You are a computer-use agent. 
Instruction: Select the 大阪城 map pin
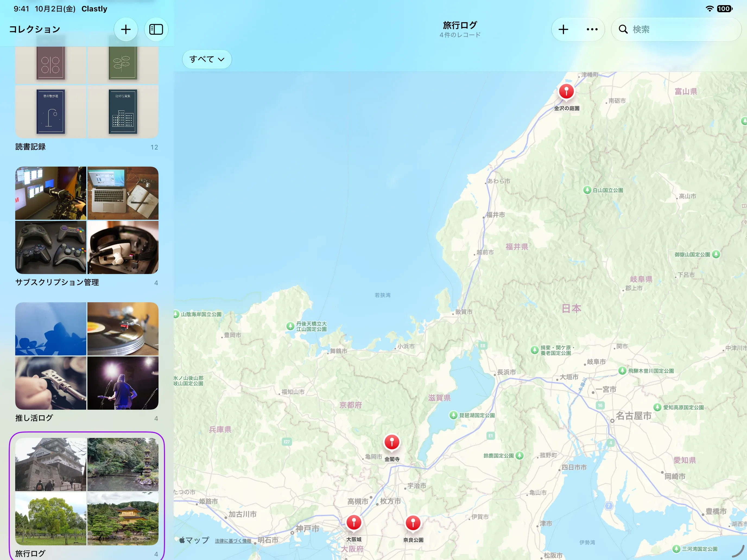(354, 523)
